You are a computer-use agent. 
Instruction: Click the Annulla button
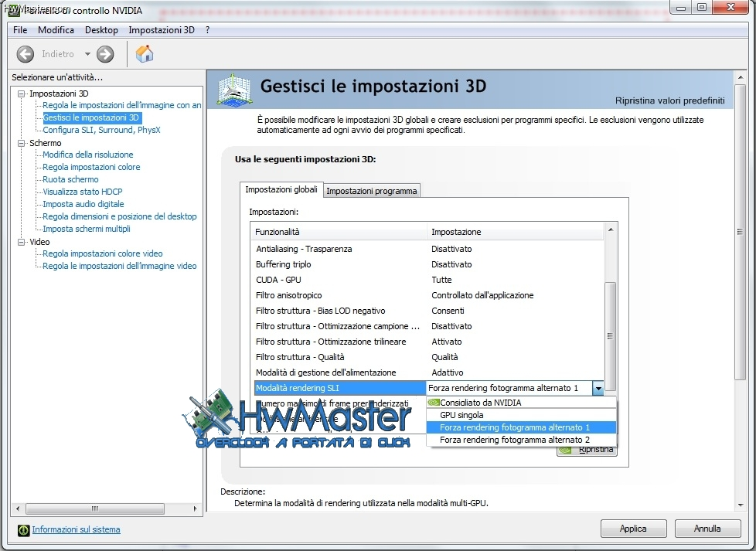[707, 529]
